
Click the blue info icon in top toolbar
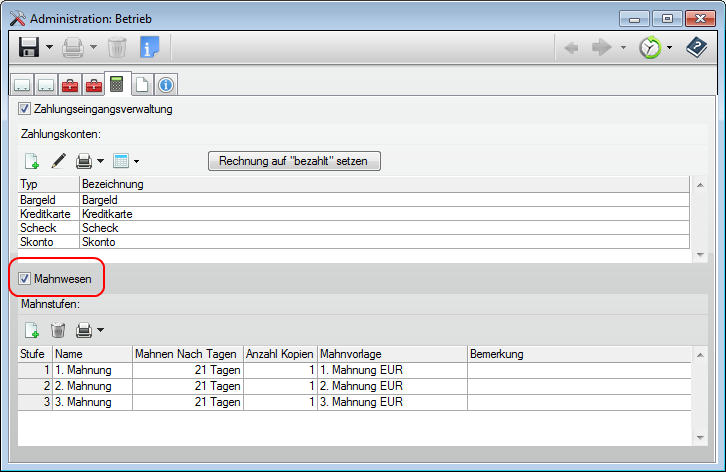[150, 47]
